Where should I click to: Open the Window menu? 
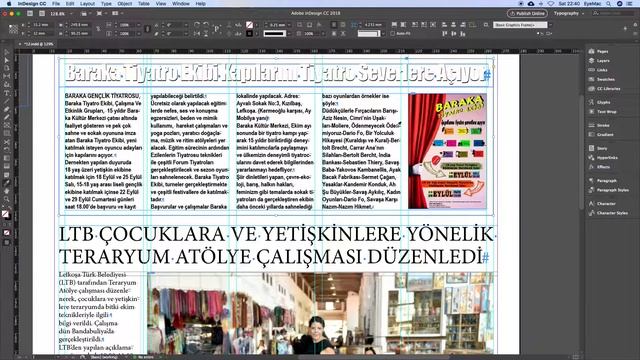181,4
